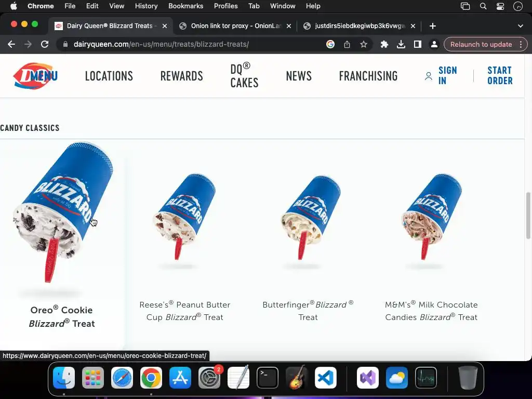Click Start Order

tap(500, 76)
